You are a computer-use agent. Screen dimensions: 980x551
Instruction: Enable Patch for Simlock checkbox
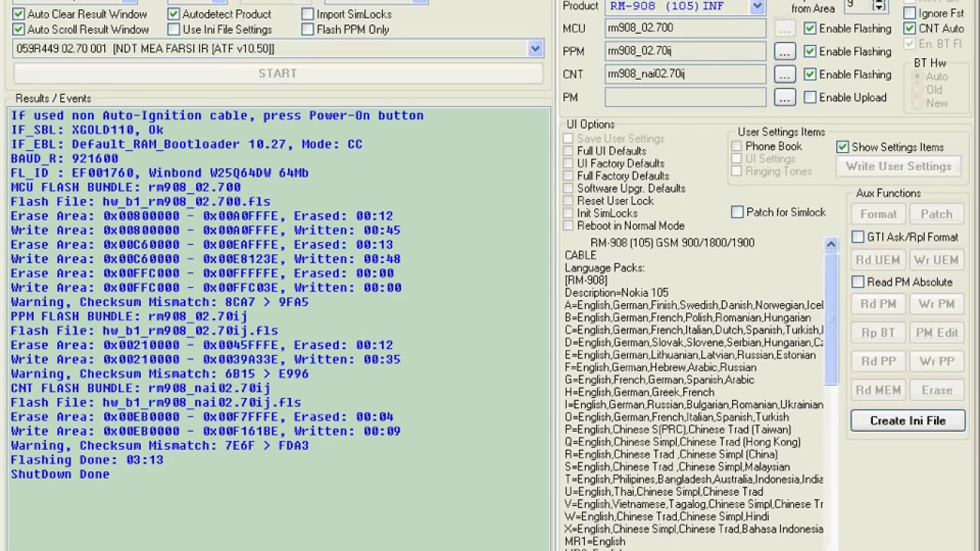(x=737, y=212)
